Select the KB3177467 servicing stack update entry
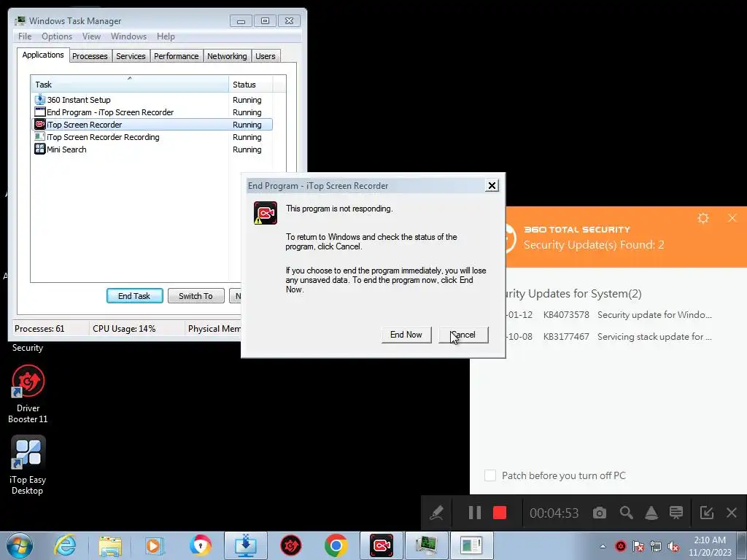The image size is (747, 560). pos(608,337)
